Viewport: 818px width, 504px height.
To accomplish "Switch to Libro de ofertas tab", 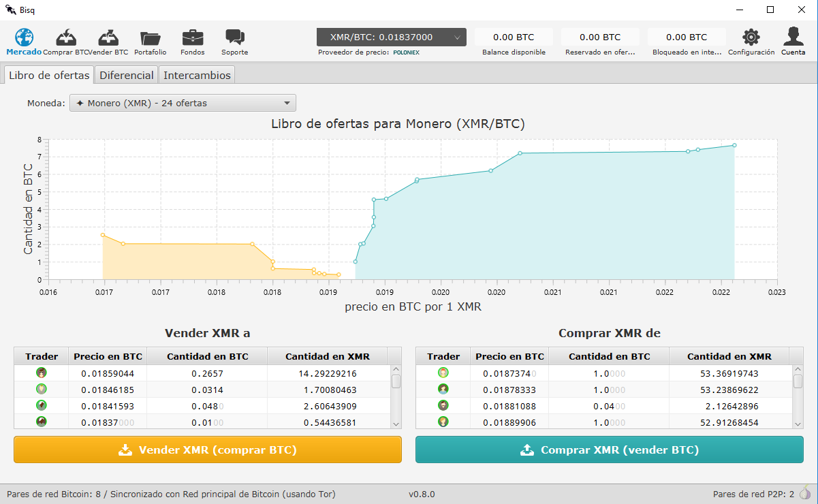I will [49, 75].
